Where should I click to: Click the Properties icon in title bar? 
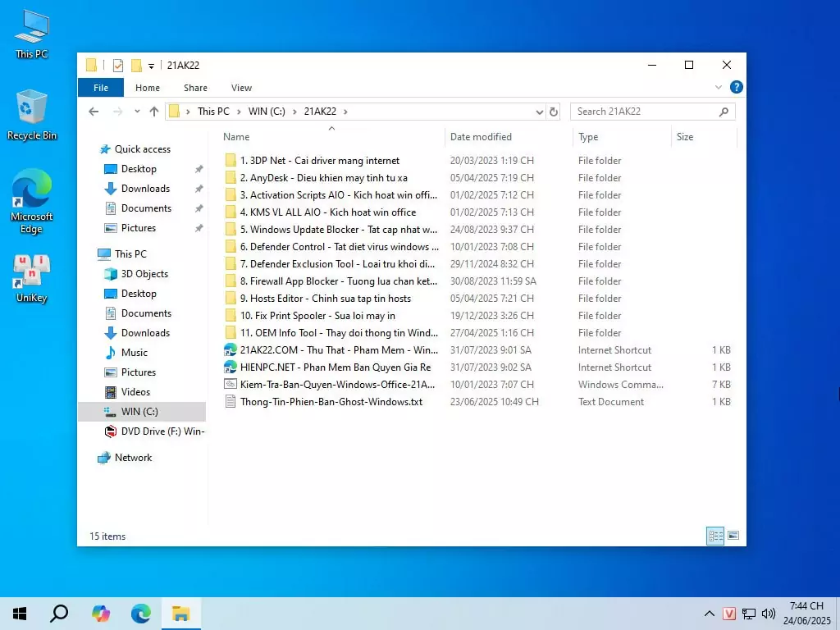pos(118,66)
